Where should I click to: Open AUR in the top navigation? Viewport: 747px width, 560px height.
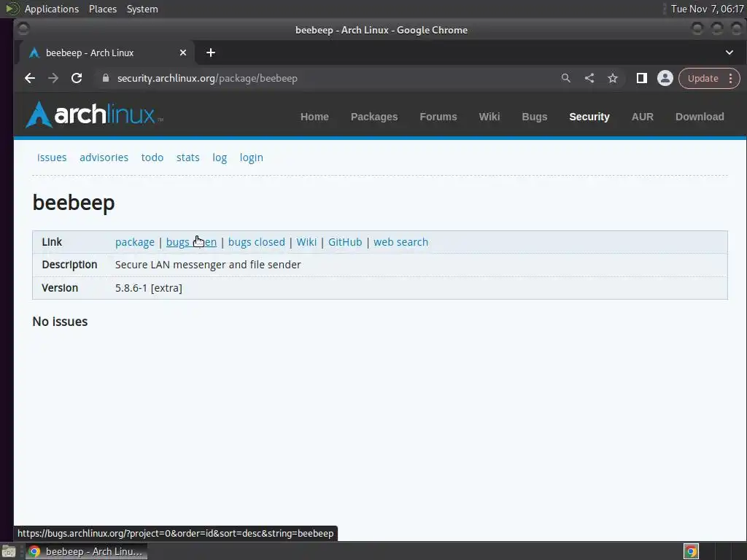point(642,117)
